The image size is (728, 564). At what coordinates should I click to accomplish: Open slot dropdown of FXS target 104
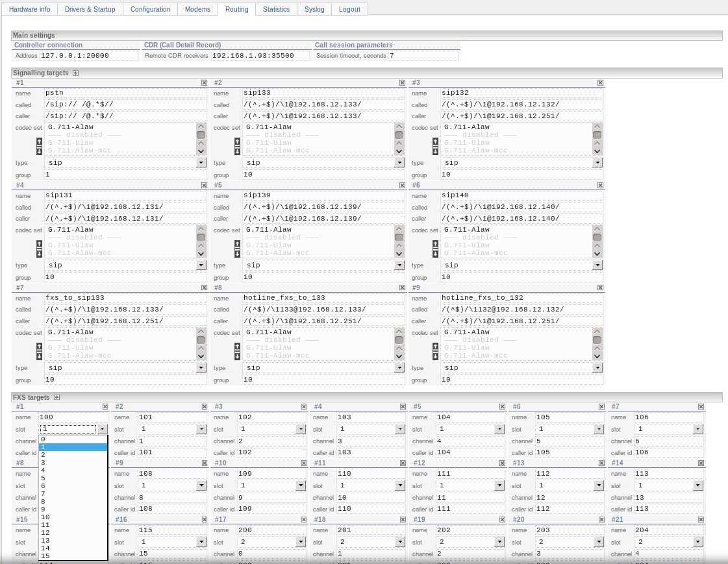coord(499,430)
